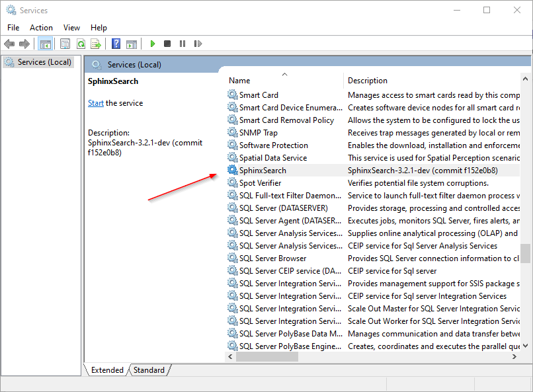Image resolution: width=533 pixels, height=392 pixels.
Task: Click the Restart Service toolbar button
Action: 198,44
